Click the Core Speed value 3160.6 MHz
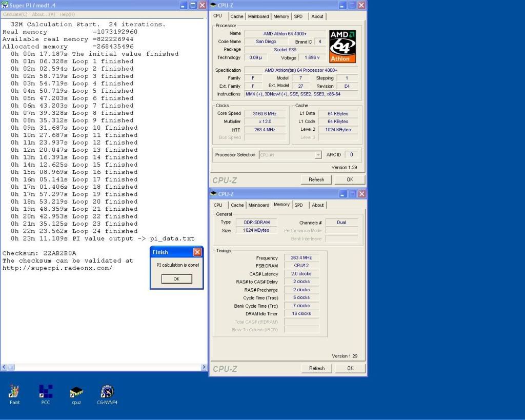Screen dimensions: 525x420 pyautogui.click(x=265, y=113)
